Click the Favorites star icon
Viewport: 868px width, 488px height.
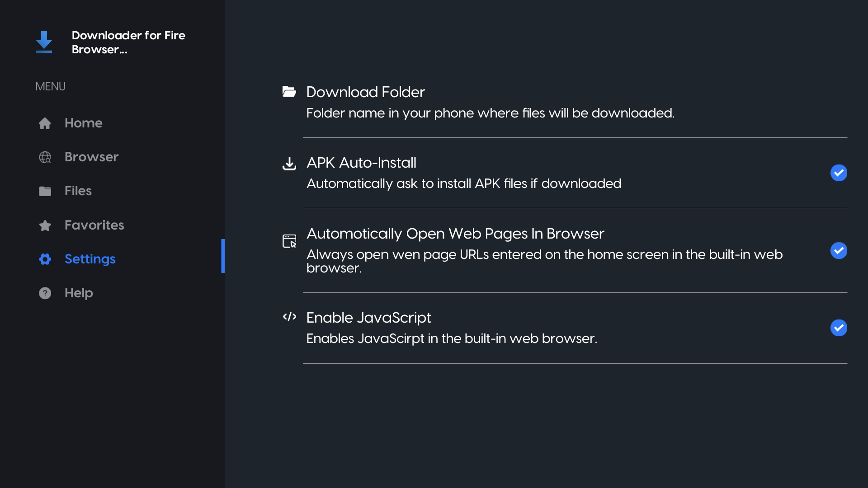click(x=45, y=225)
